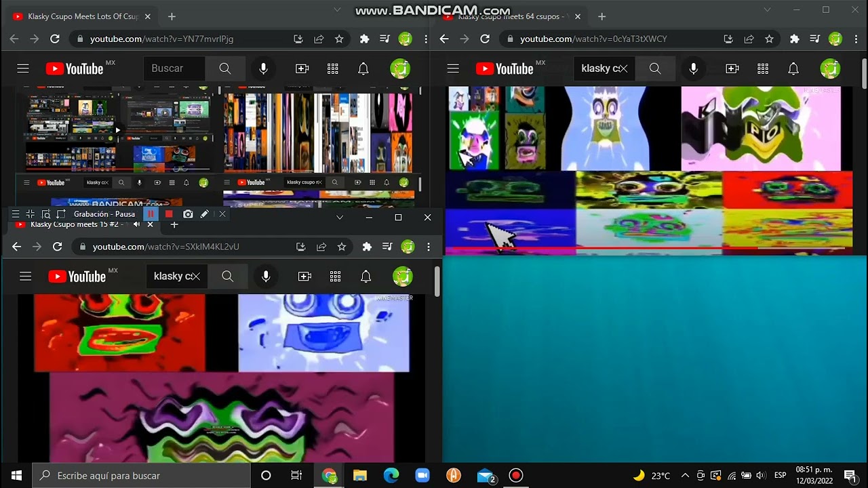Screen dimensions: 868x488
Task: Expand tab search chevron in top-left window
Action: [x=337, y=10]
